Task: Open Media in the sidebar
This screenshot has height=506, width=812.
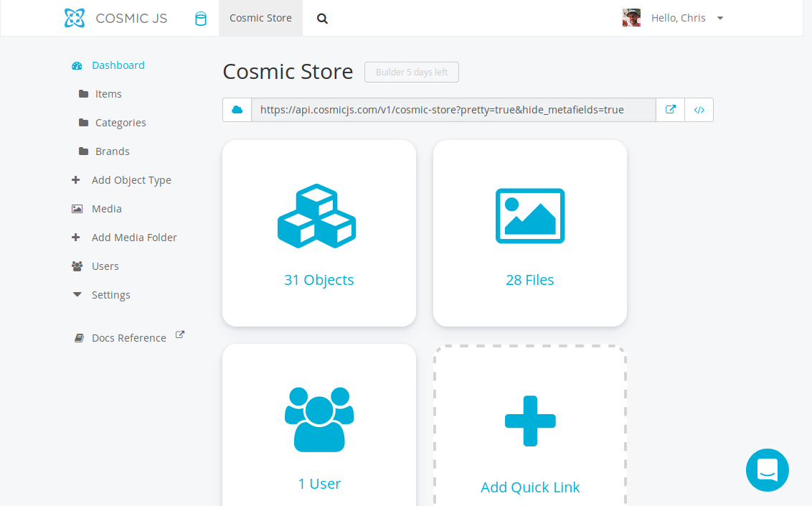Action: point(107,209)
